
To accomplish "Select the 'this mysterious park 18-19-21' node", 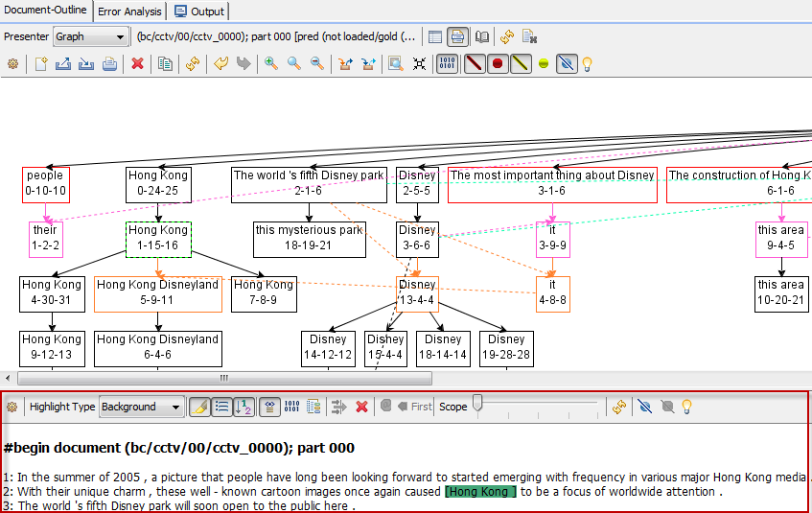I will (x=309, y=239).
